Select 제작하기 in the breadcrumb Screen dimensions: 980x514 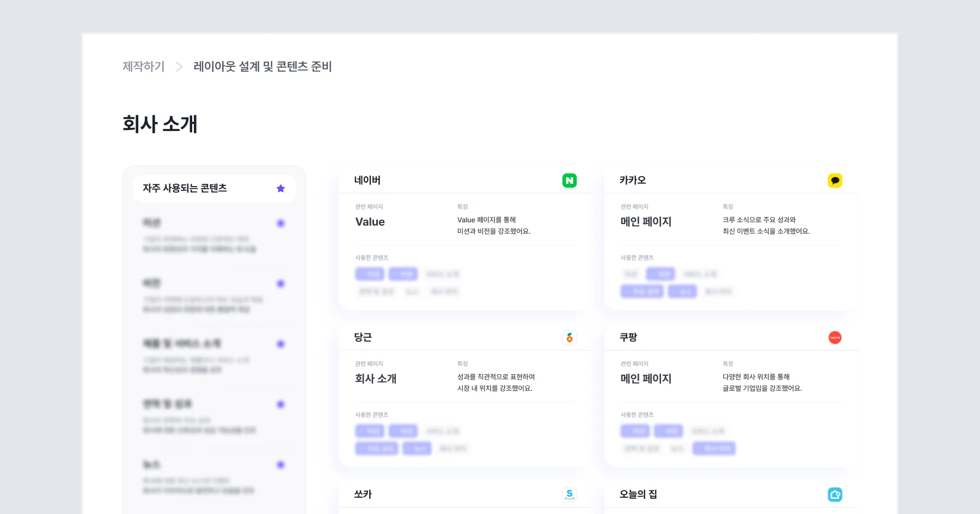tap(143, 66)
